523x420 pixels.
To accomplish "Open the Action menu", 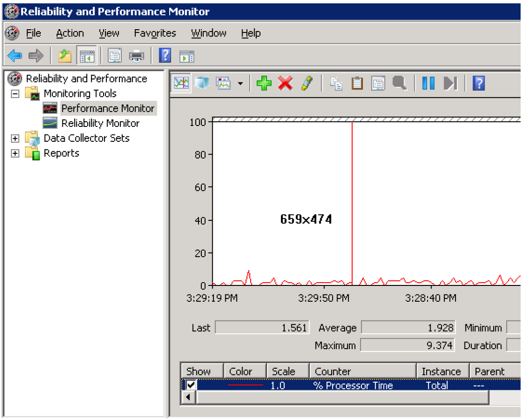I will [x=70, y=33].
